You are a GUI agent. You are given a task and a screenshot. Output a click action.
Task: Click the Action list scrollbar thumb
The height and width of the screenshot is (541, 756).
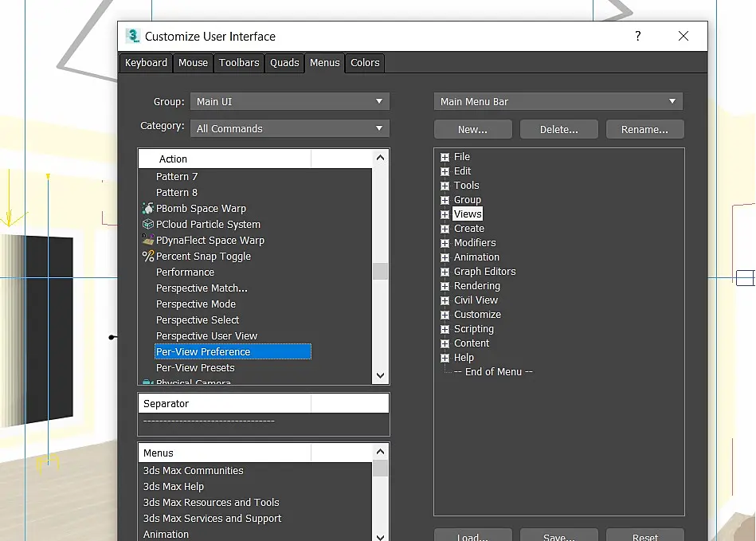tap(380, 271)
